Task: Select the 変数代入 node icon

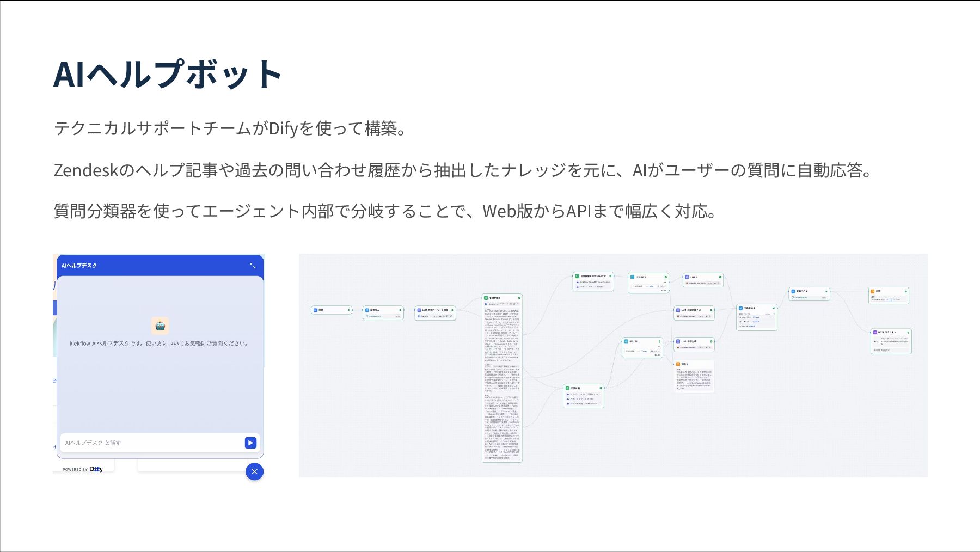Action: pyautogui.click(x=367, y=310)
